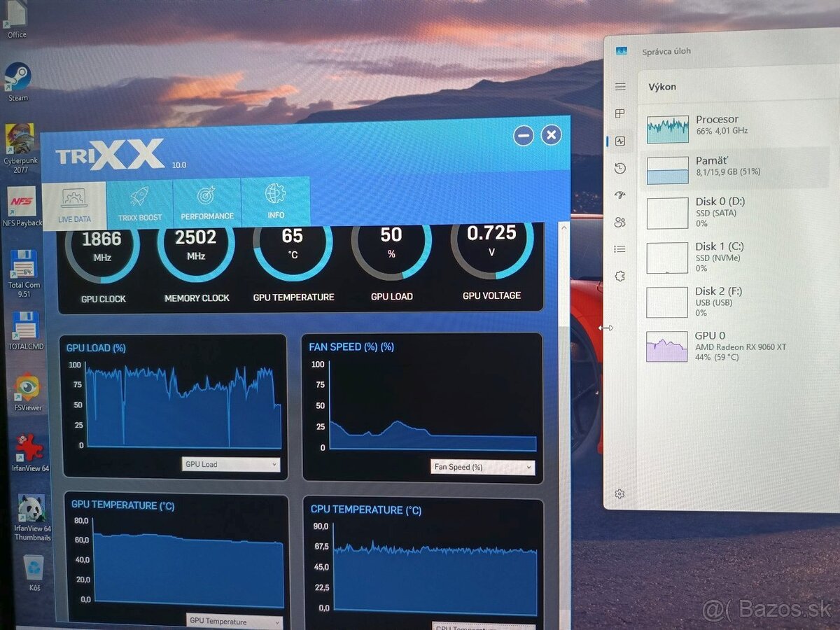Open Task Manager settings gear icon
The height and width of the screenshot is (630, 840).
(x=619, y=494)
